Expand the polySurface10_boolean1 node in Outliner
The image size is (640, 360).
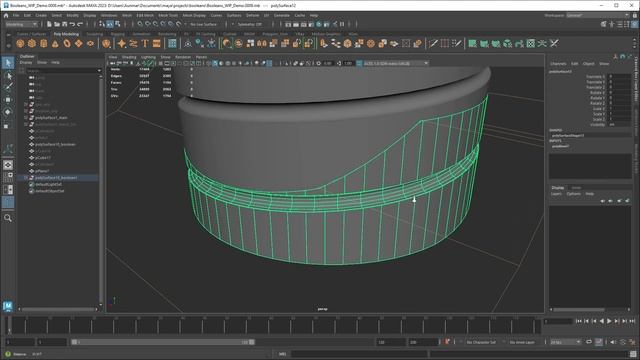(26, 178)
